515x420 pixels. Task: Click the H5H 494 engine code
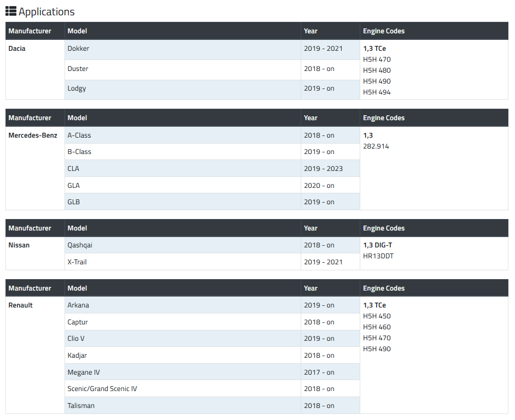(x=377, y=92)
